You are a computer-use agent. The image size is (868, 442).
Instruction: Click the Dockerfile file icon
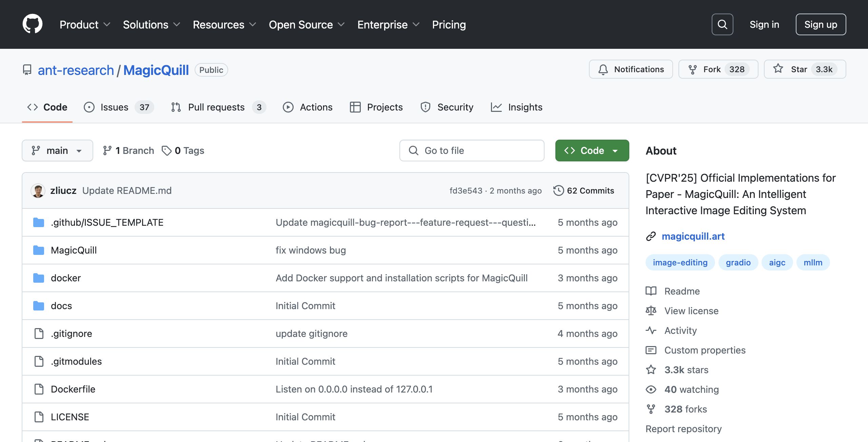pyautogui.click(x=39, y=389)
